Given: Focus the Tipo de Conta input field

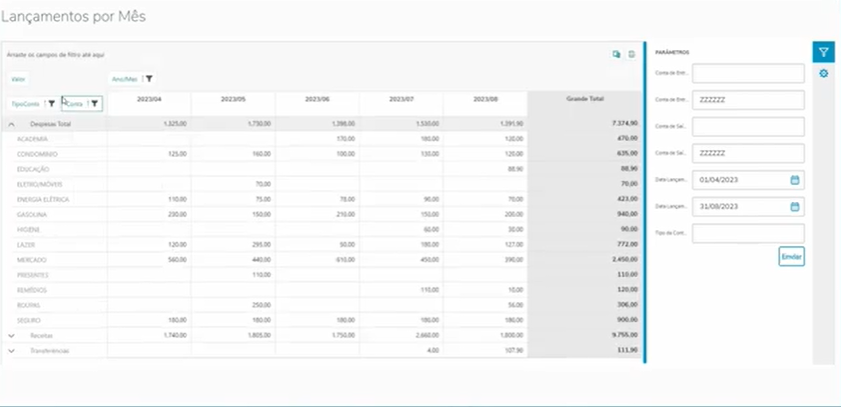Looking at the screenshot, I should (x=748, y=233).
